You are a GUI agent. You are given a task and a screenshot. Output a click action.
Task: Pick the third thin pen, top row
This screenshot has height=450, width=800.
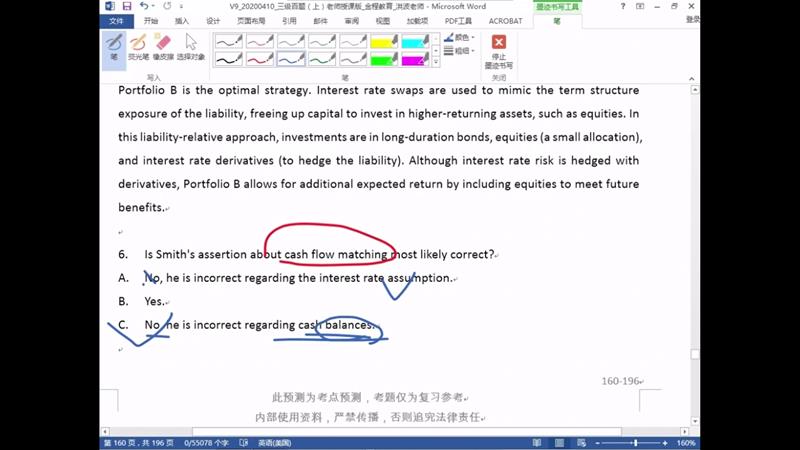click(291, 41)
